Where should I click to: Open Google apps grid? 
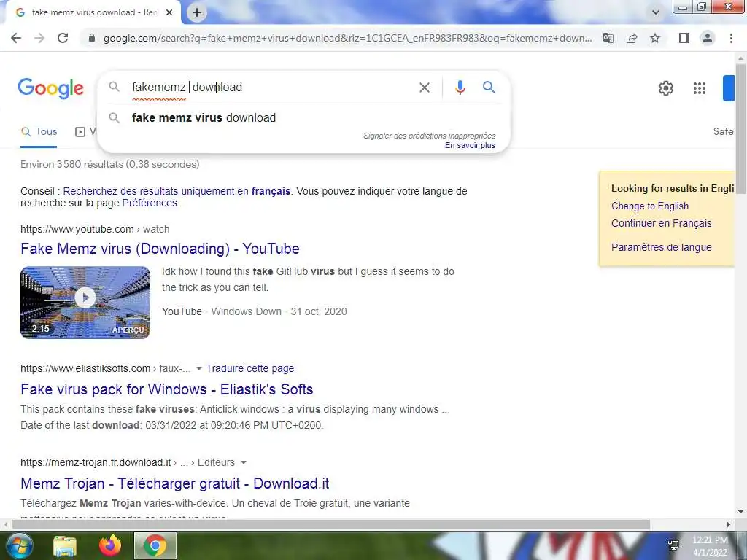pyautogui.click(x=700, y=88)
